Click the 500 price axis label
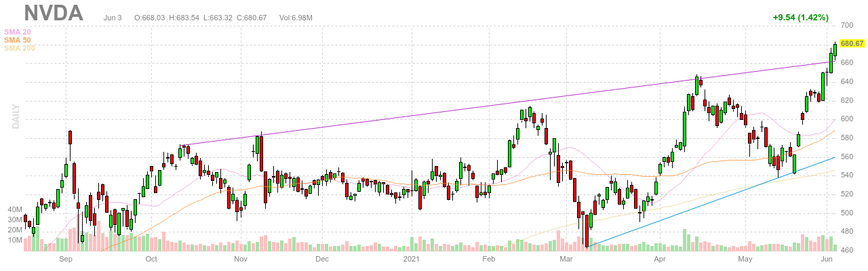 click(846, 213)
